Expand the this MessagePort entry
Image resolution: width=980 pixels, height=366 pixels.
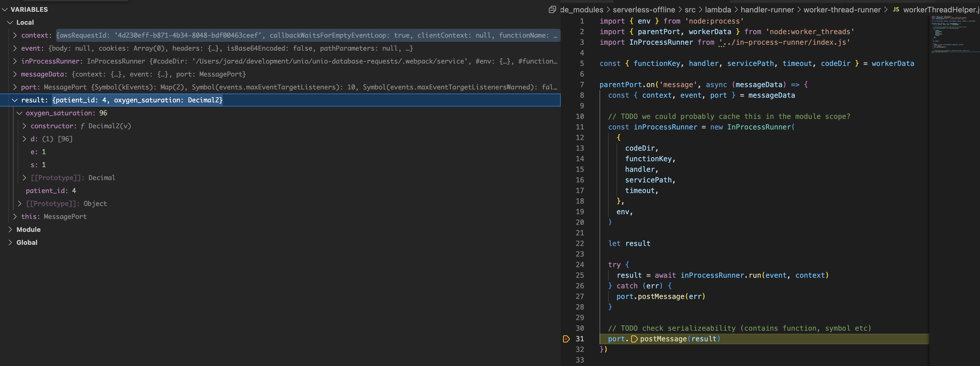(x=15, y=216)
